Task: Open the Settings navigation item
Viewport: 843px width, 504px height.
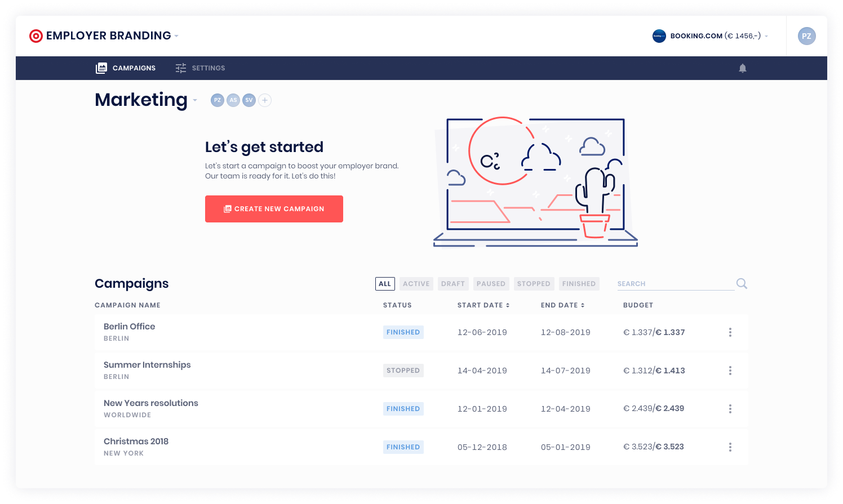Action: pos(200,68)
